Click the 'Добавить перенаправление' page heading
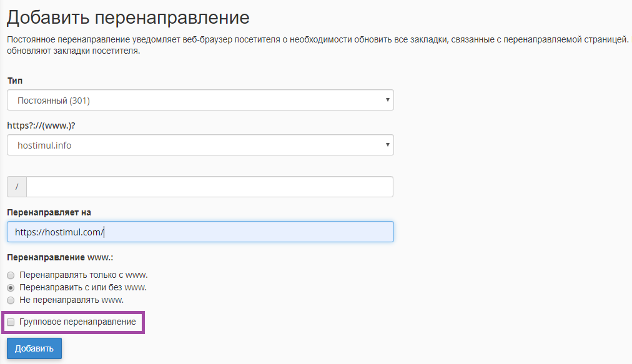 point(128,17)
